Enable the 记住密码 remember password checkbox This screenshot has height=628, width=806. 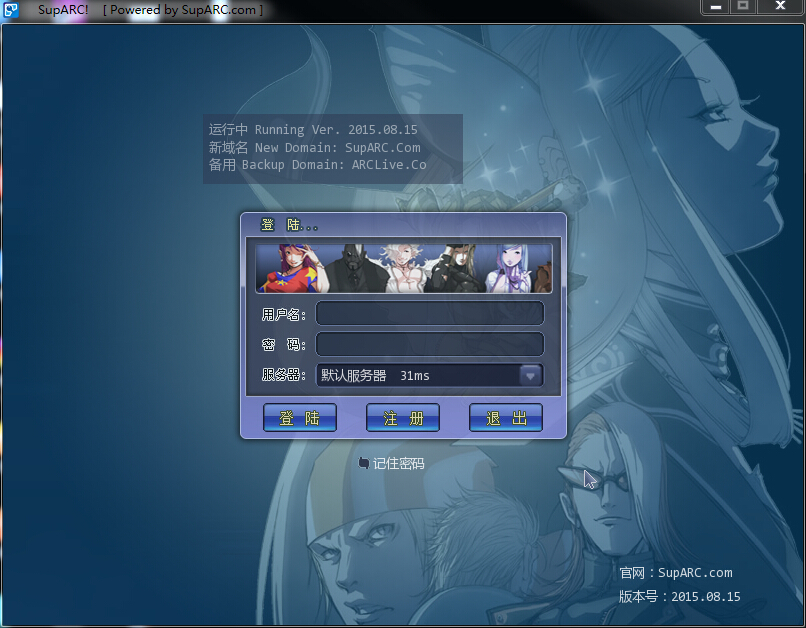[x=364, y=463]
